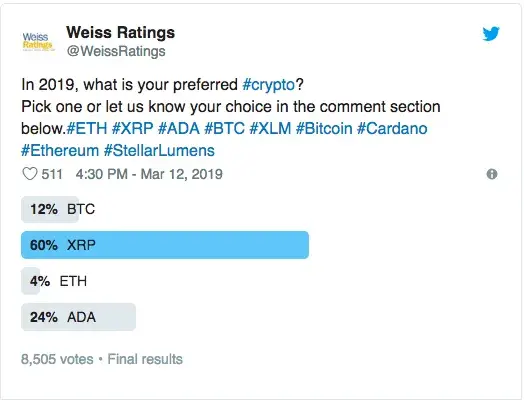Image resolution: width=524 pixels, height=400 pixels.
Task: Open the Weiss Ratings display name
Action: click(120, 32)
